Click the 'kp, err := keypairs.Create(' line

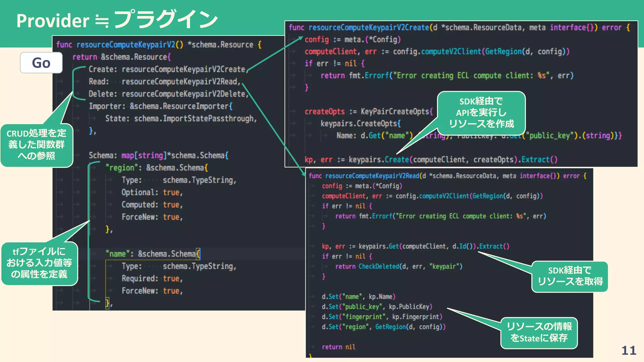click(x=431, y=159)
